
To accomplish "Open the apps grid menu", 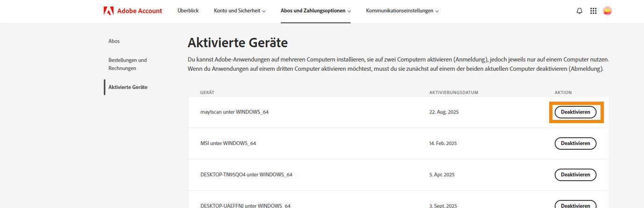I will pos(594,11).
